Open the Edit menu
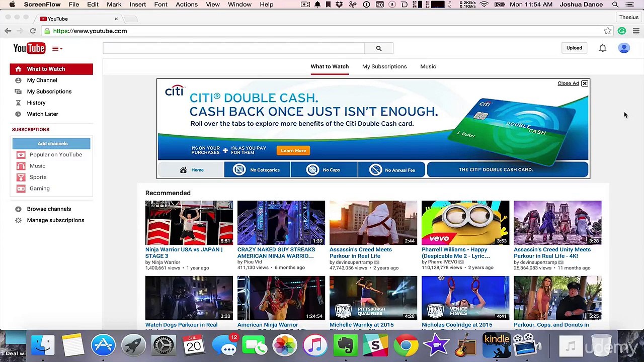This screenshot has height=362, width=644. click(93, 5)
